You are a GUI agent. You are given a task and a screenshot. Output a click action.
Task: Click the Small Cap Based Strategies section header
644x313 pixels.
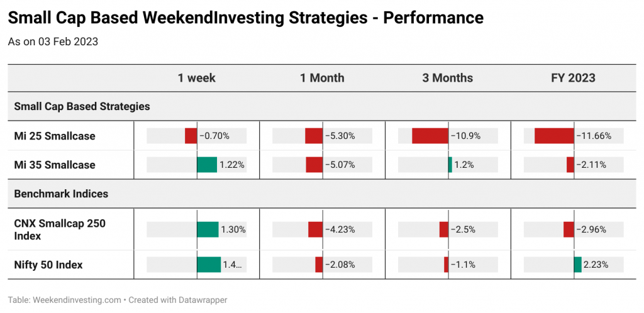82,107
